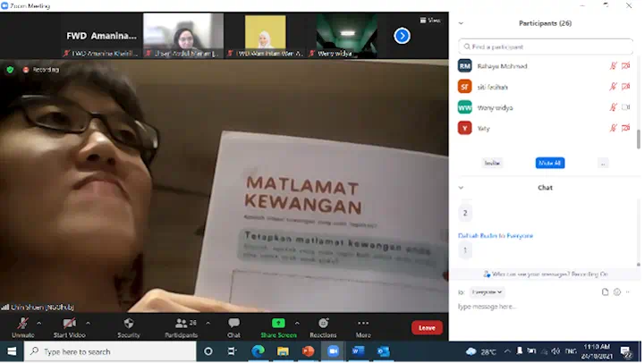The height and width of the screenshot is (363, 644).
Task: Open the chat recipient Everyone dropdown
Action: (x=487, y=292)
